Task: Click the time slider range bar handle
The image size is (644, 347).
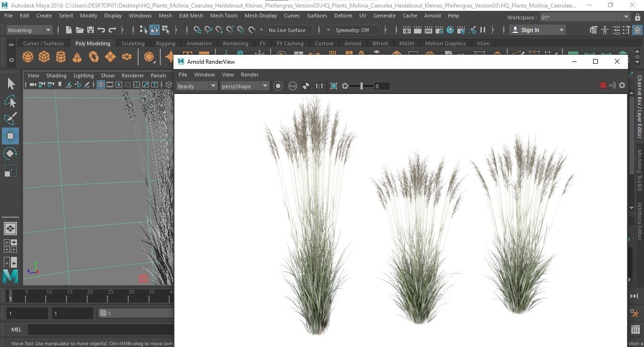Action: [103, 313]
